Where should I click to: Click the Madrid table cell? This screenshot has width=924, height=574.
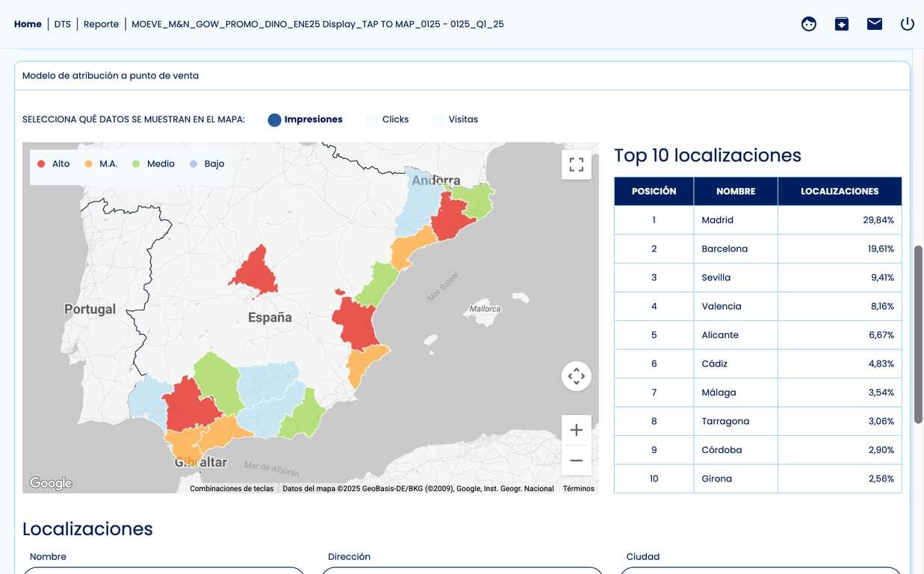click(x=736, y=220)
